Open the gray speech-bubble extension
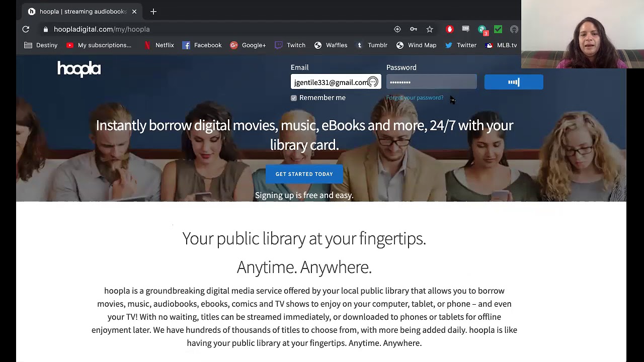Viewport: 644px width, 362px height. point(466,29)
